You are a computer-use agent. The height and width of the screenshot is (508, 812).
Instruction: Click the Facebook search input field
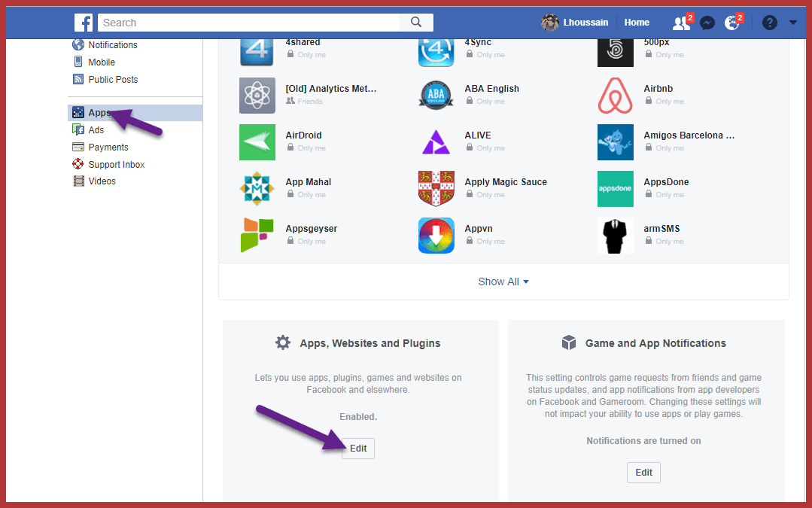pyautogui.click(x=248, y=23)
